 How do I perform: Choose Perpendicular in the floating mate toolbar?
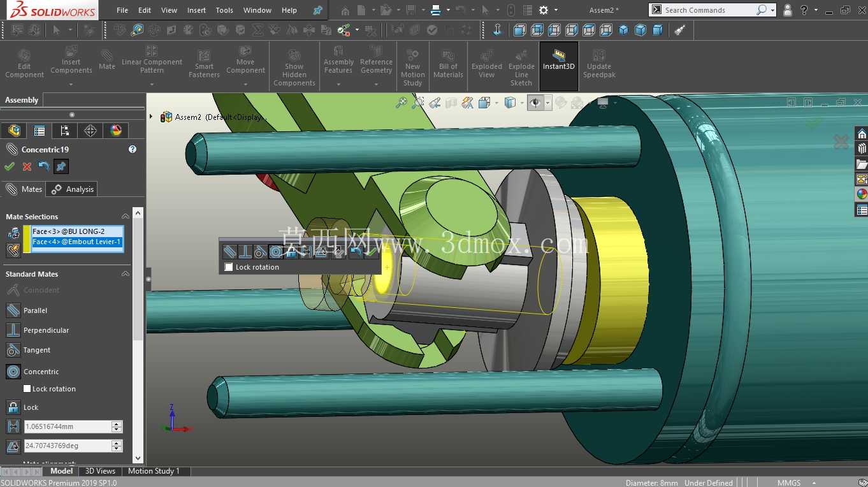[x=245, y=252]
